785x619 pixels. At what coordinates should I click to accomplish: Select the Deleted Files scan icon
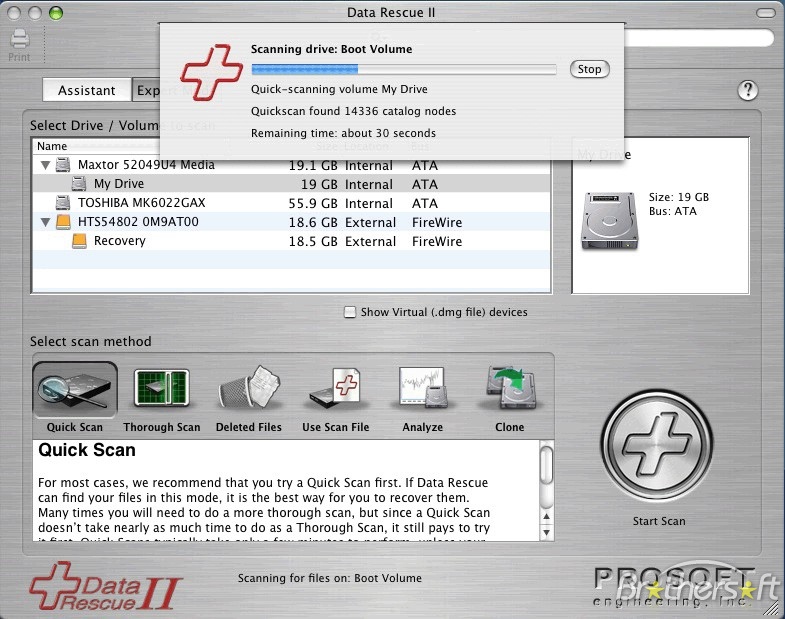coord(249,388)
